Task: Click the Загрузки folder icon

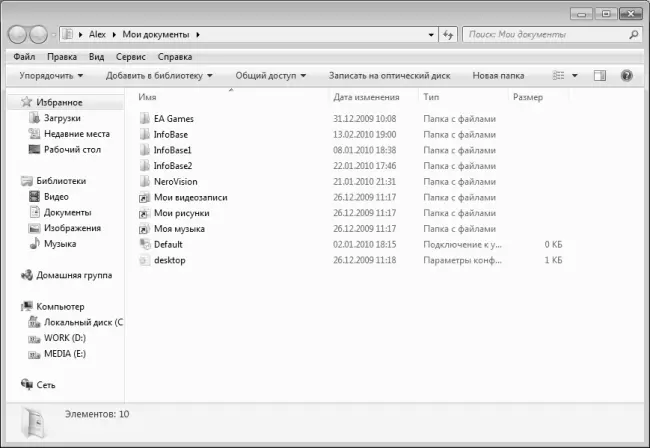Action: point(34,118)
